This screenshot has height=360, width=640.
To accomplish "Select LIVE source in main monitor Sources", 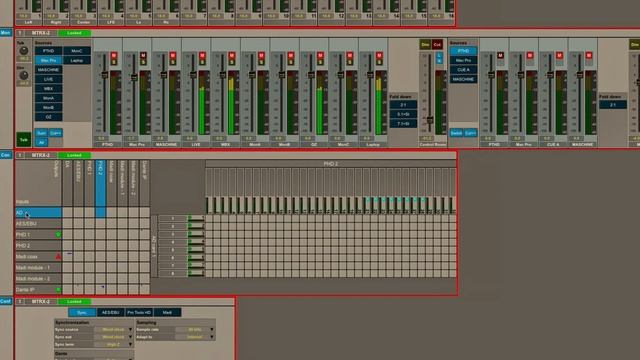I will click(49, 79).
